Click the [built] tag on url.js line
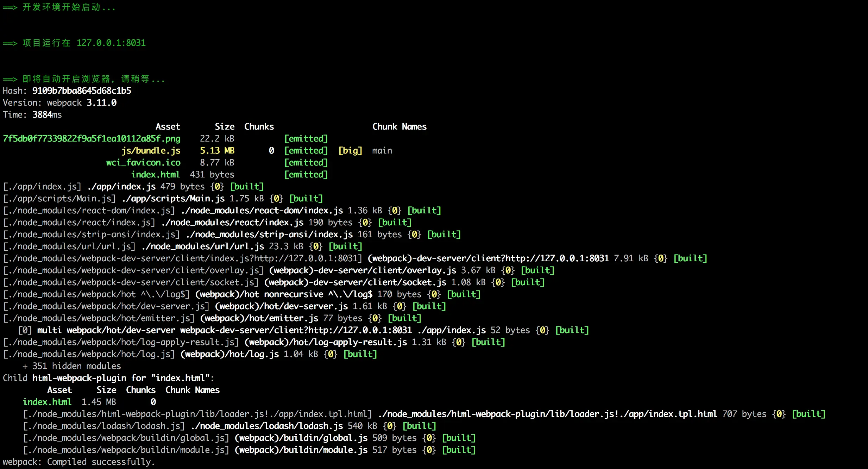 (x=345, y=246)
